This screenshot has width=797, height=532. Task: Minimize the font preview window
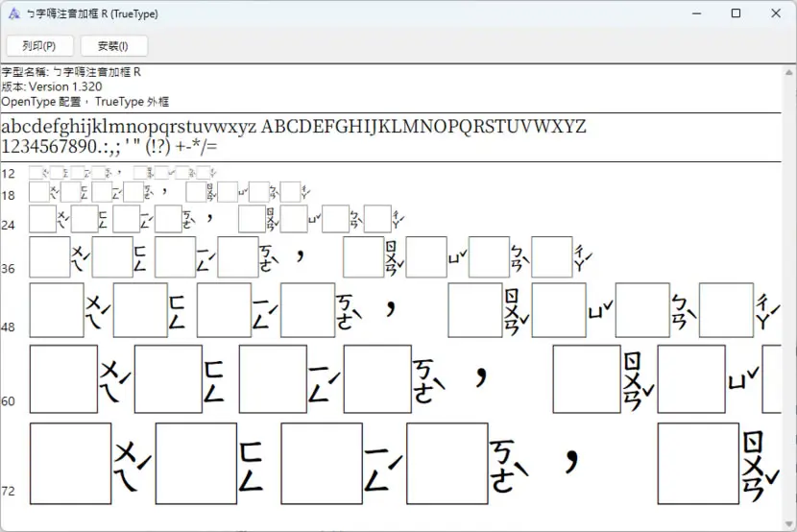coord(697,13)
